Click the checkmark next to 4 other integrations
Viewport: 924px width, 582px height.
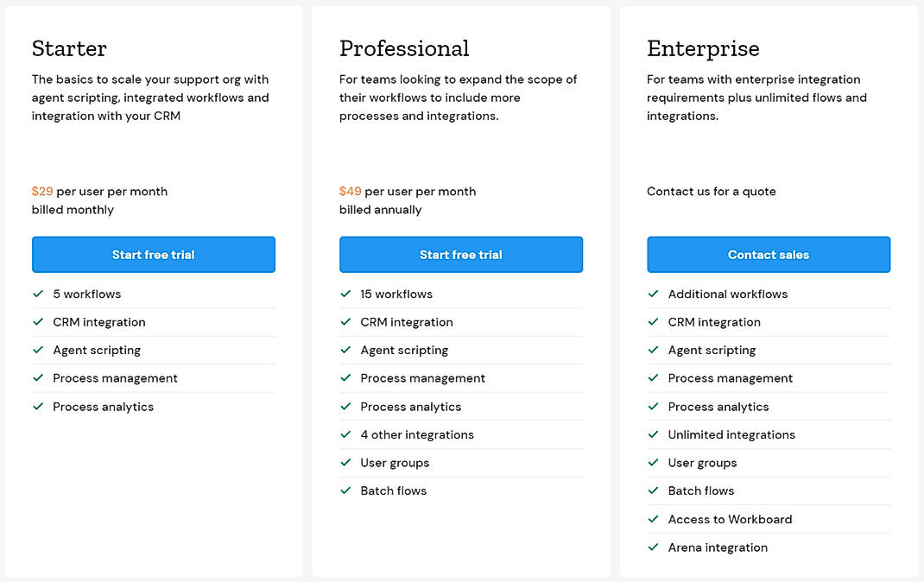click(345, 434)
